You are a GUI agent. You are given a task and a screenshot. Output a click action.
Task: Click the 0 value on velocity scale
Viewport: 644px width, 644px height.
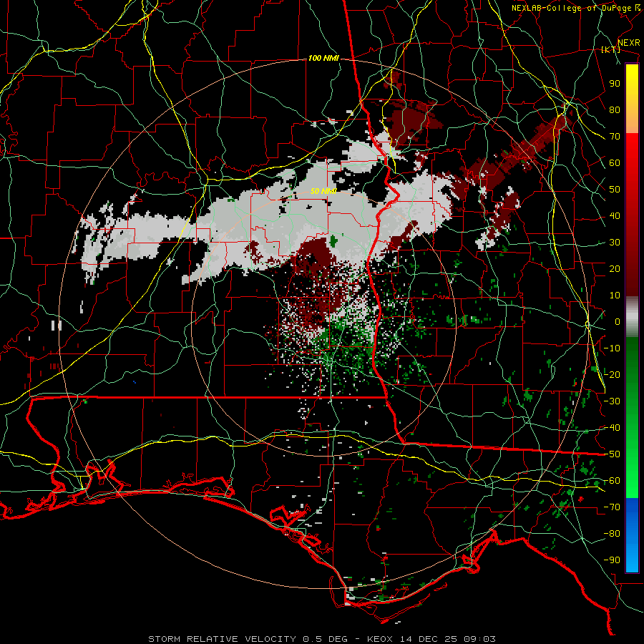618,321
